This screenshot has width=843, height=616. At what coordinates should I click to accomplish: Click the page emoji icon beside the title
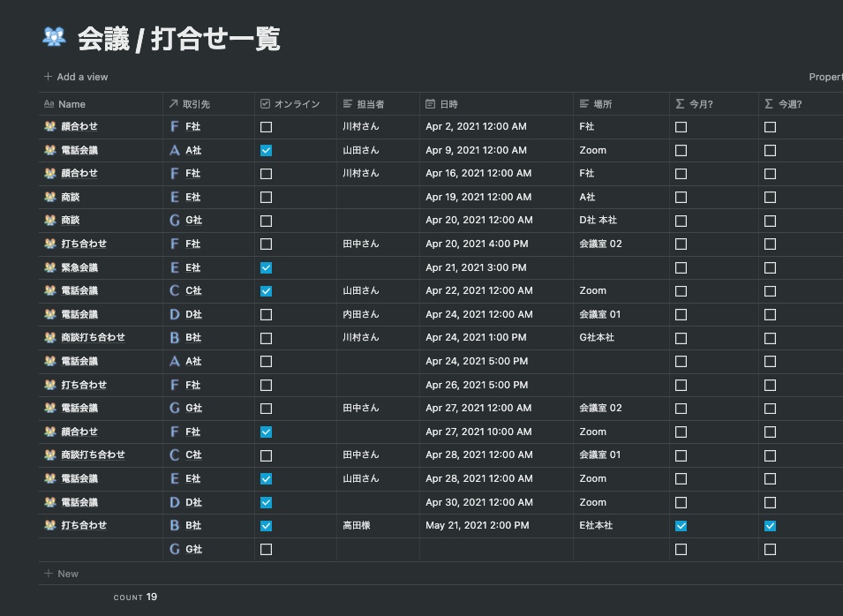click(55, 37)
